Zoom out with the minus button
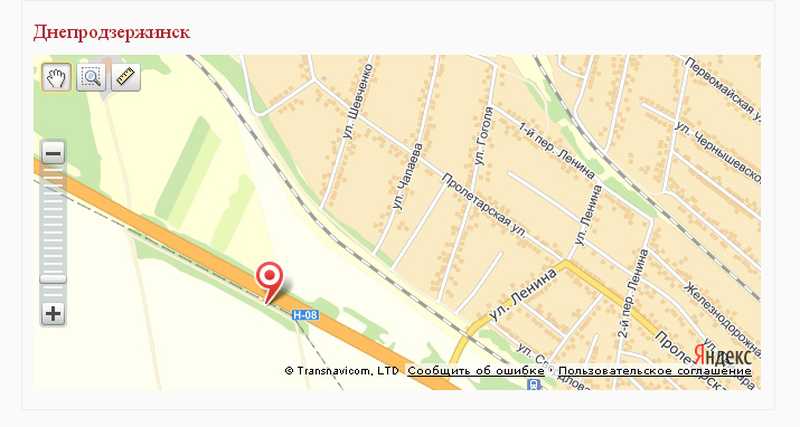This screenshot has width=800, height=427. point(53,153)
